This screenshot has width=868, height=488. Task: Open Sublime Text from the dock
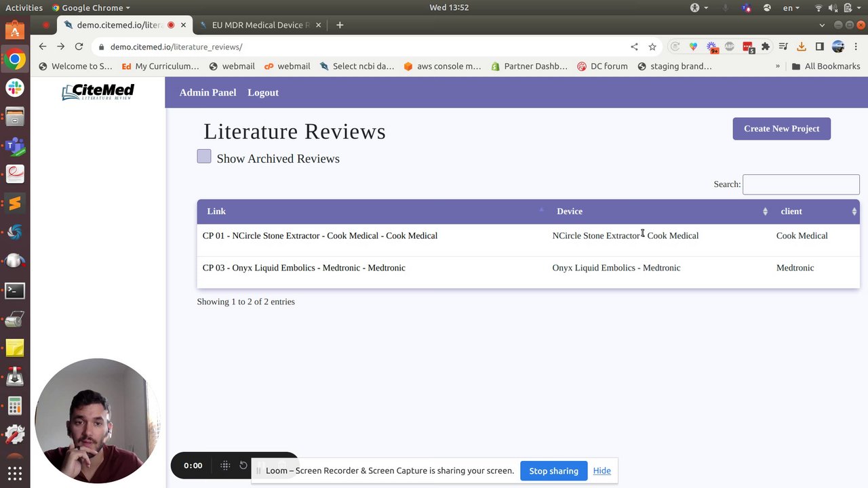click(x=15, y=203)
